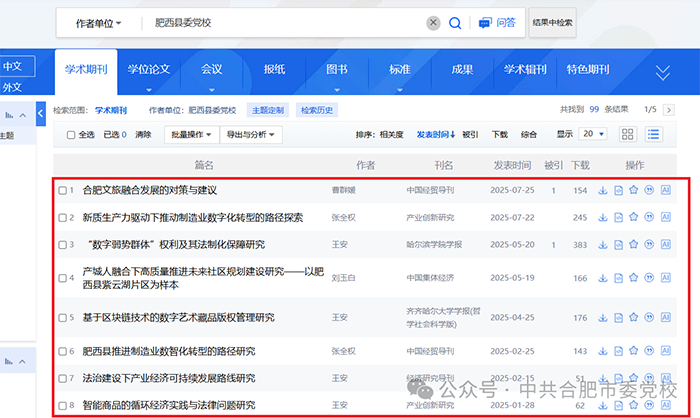Click 清除 to clear selections

pos(143,134)
